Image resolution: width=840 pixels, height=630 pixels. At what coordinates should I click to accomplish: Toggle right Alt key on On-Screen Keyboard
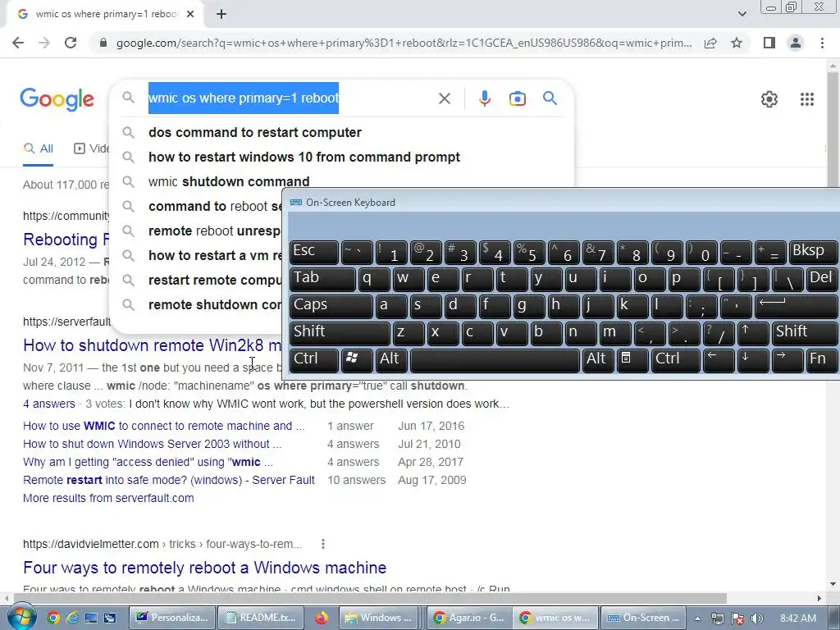coord(598,360)
